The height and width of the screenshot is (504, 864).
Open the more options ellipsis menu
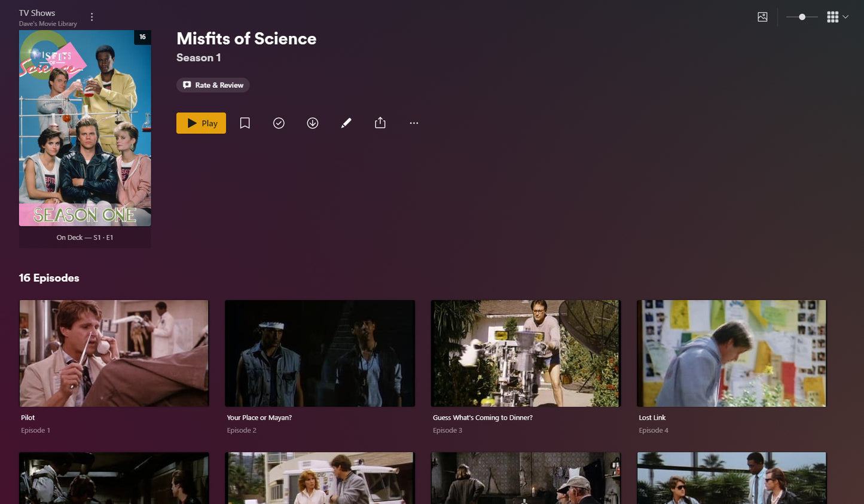(414, 123)
